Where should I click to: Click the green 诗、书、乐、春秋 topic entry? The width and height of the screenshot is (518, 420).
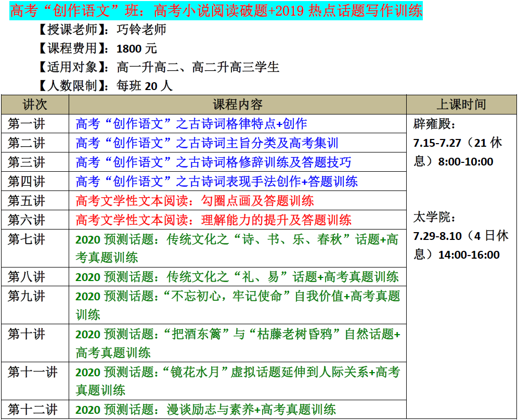237,248
